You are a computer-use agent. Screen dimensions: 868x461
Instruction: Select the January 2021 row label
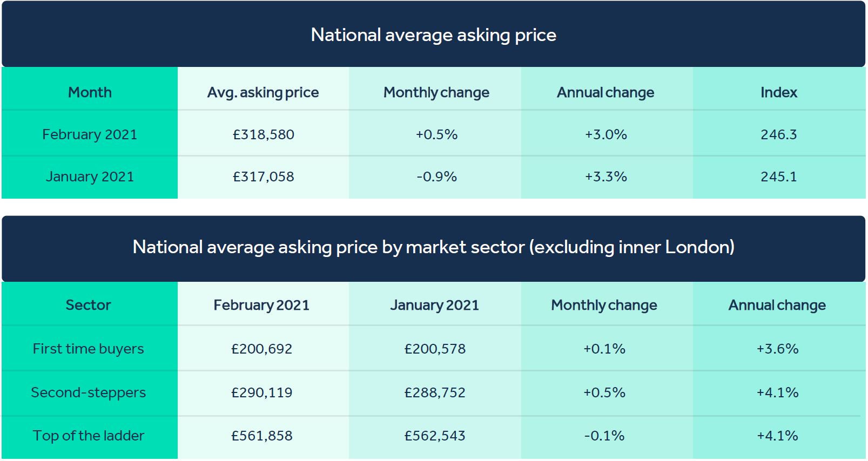pyautogui.click(x=90, y=177)
